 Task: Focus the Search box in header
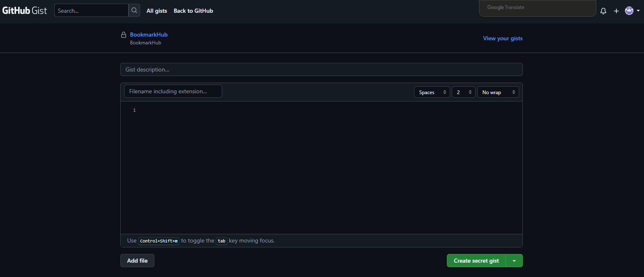point(91,11)
